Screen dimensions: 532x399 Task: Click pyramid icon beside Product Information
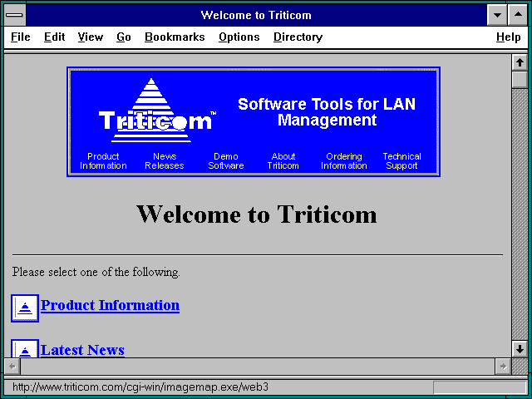point(25,308)
